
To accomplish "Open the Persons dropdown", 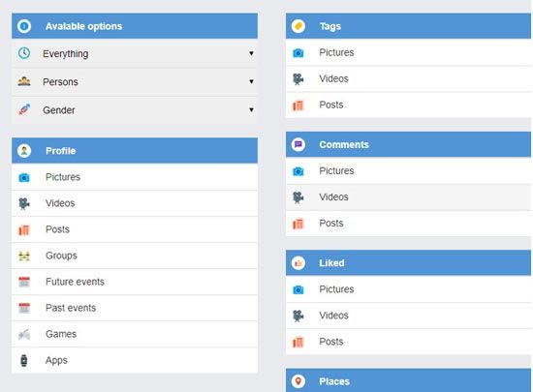I will point(135,82).
